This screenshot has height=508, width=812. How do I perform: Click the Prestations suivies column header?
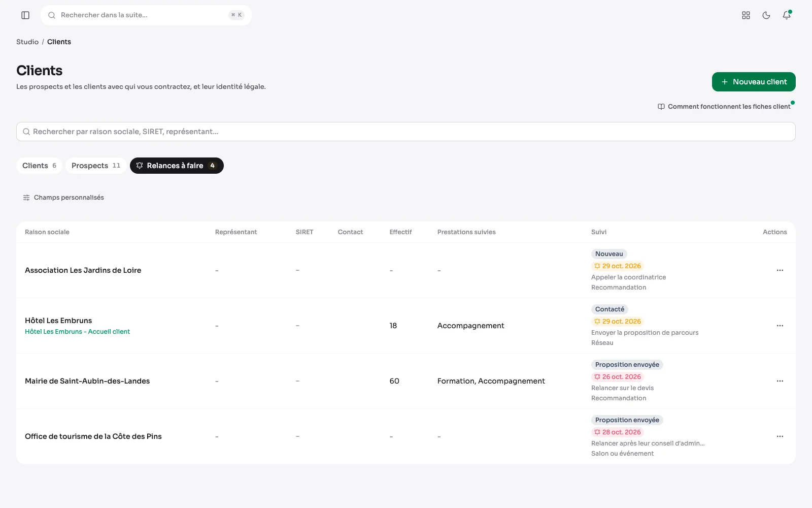pos(466,232)
